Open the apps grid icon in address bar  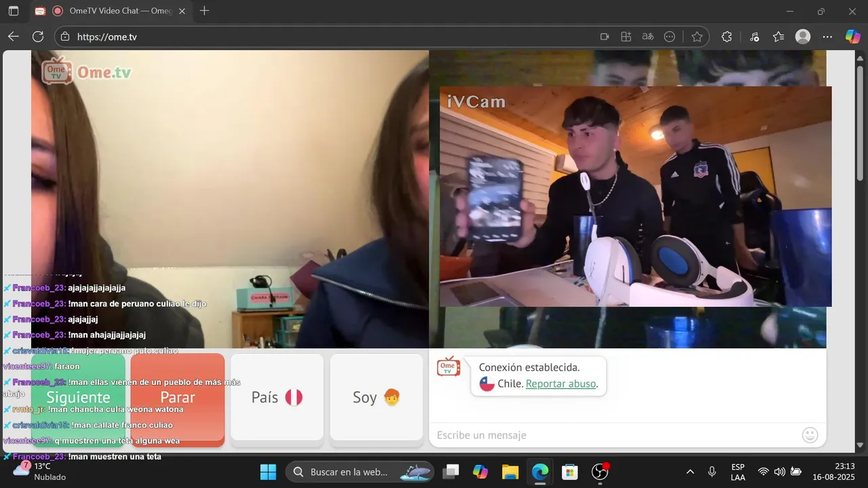[x=626, y=37]
